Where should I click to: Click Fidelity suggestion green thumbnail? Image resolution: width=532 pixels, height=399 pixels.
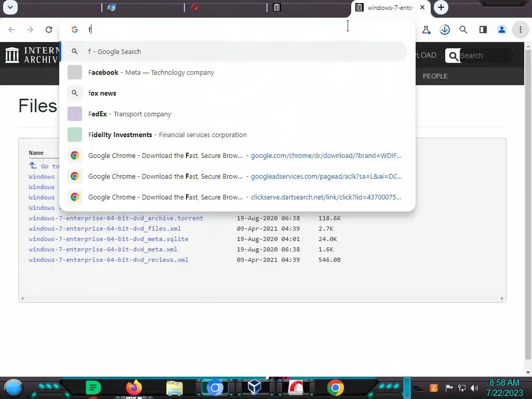pyautogui.click(x=75, y=135)
